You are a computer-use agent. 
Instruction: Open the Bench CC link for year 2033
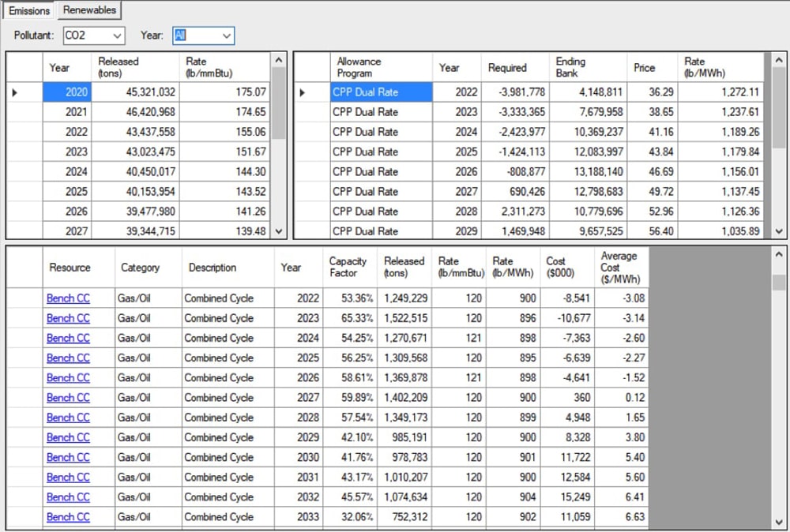(x=68, y=517)
